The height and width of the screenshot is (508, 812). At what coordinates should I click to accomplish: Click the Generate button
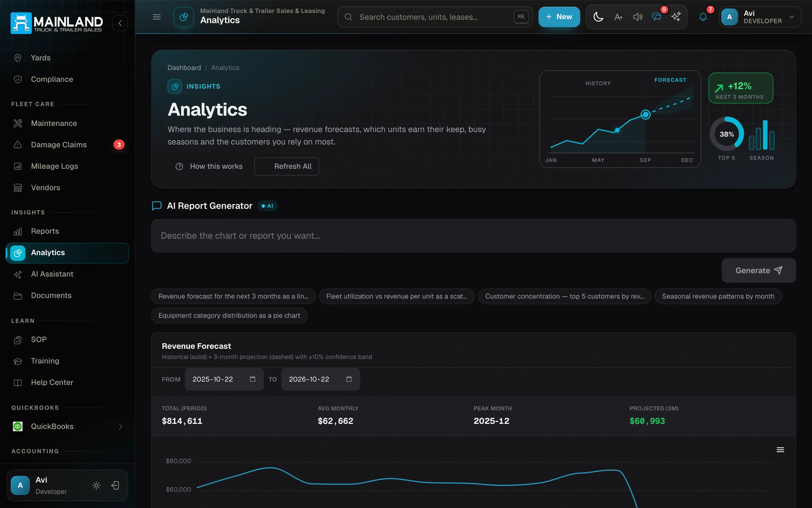[759, 270]
